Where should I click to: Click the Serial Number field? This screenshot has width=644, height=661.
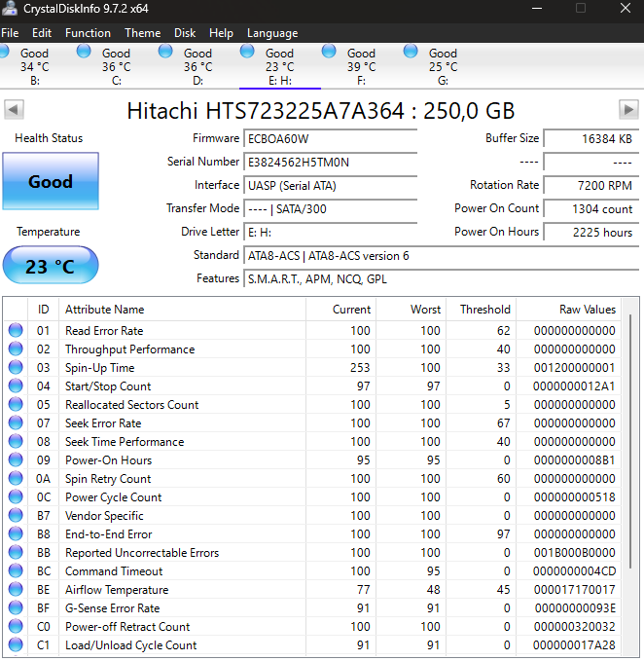click(330, 163)
